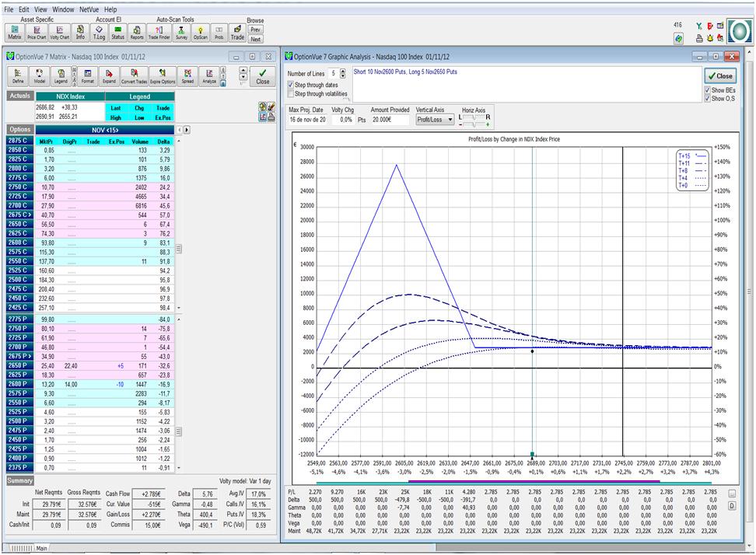This screenshot has height=555, width=756.
Task: Open Expire Options in Matrix toolbar
Action: (163, 76)
